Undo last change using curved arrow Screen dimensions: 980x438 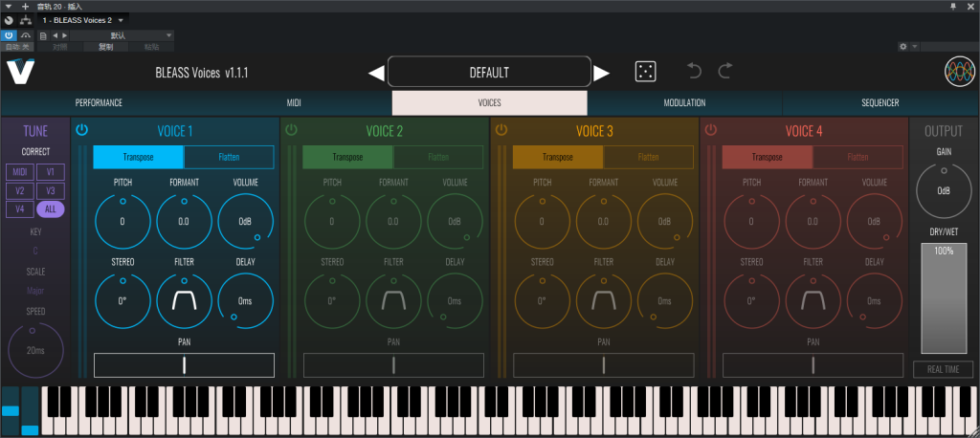(694, 71)
